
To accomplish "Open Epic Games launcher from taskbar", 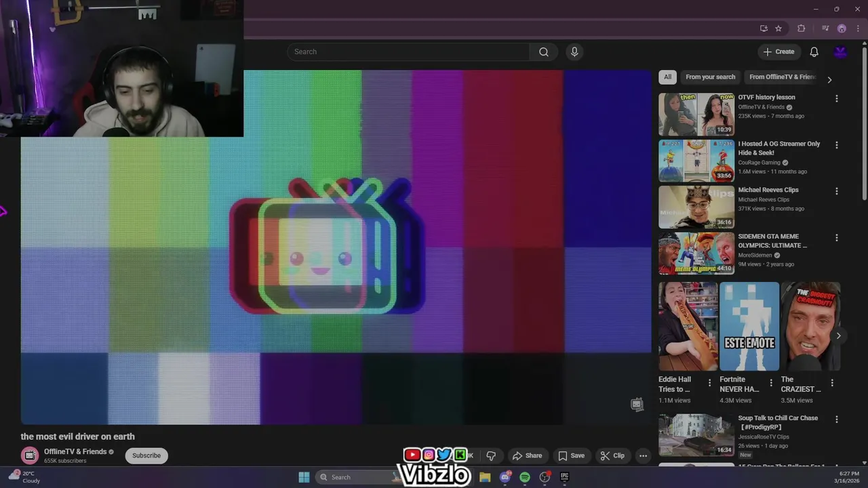I will pyautogui.click(x=564, y=477).
